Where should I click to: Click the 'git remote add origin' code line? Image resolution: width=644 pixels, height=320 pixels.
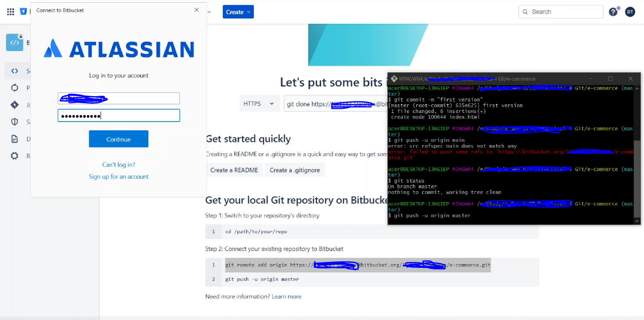click(x=358, y=265)
